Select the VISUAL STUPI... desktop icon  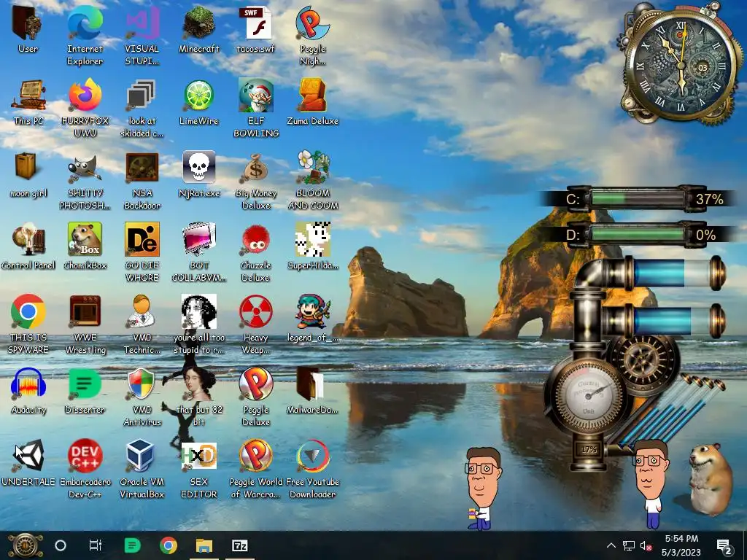click(x=142, y=24)
